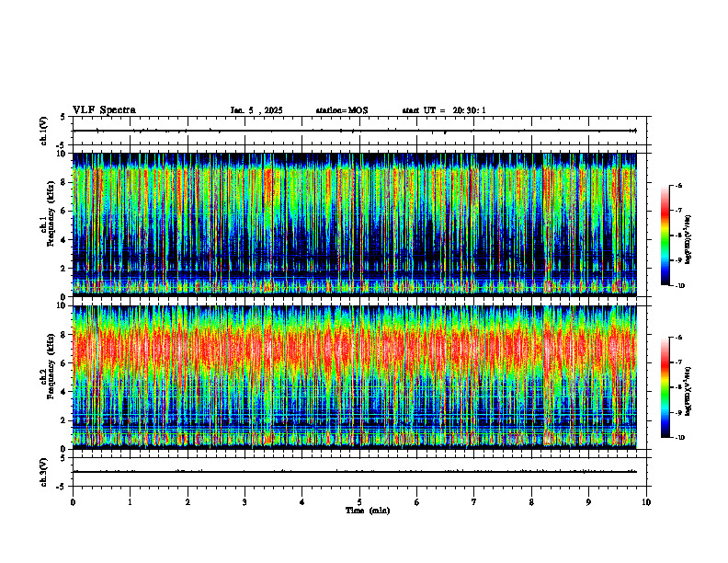Click the ch.1 colorbar log(PSD) label
Screen dimensions: 728x563
[x=689, y=239]
